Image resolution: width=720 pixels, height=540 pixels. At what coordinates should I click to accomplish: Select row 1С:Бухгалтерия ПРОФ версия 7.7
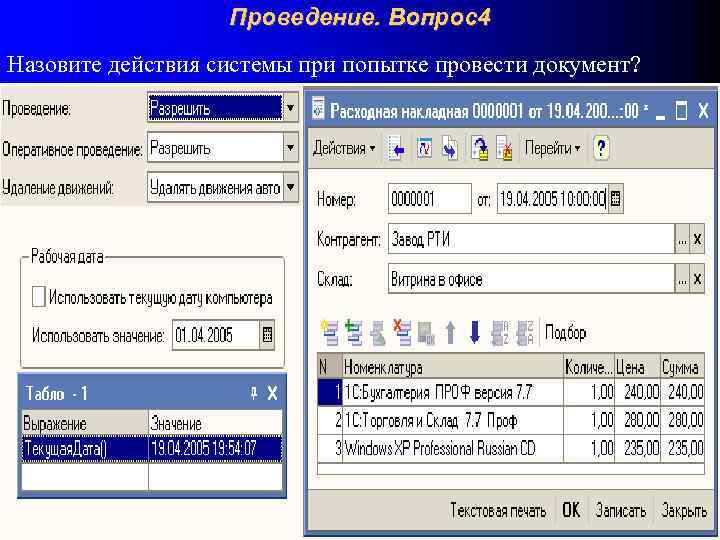[x=511, y=392]
